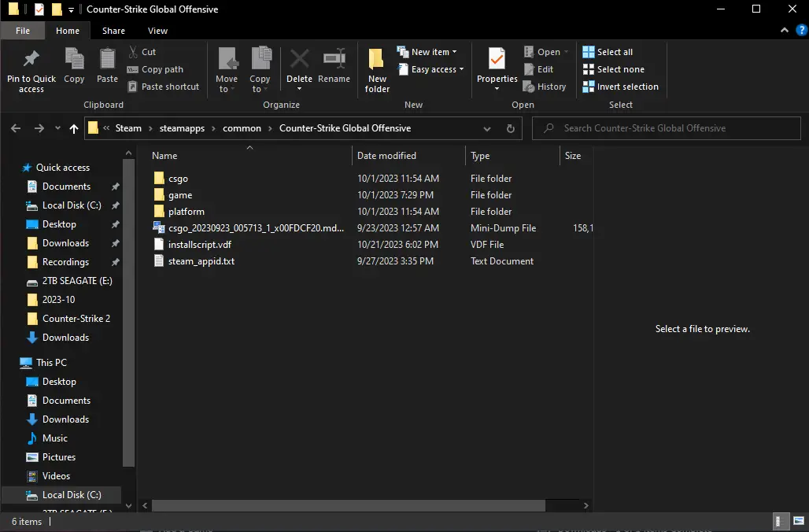The width and height of the screenshot is (809, 532).
Task: Expand the address bar history dropdown
Action: click(486, 128)
